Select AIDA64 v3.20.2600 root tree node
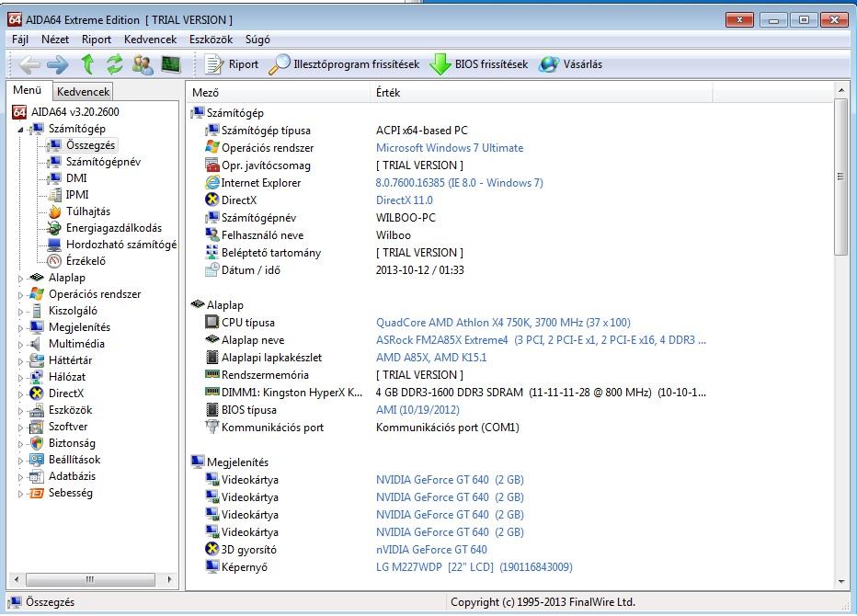 pyautogui.click(x=74, y=112)
